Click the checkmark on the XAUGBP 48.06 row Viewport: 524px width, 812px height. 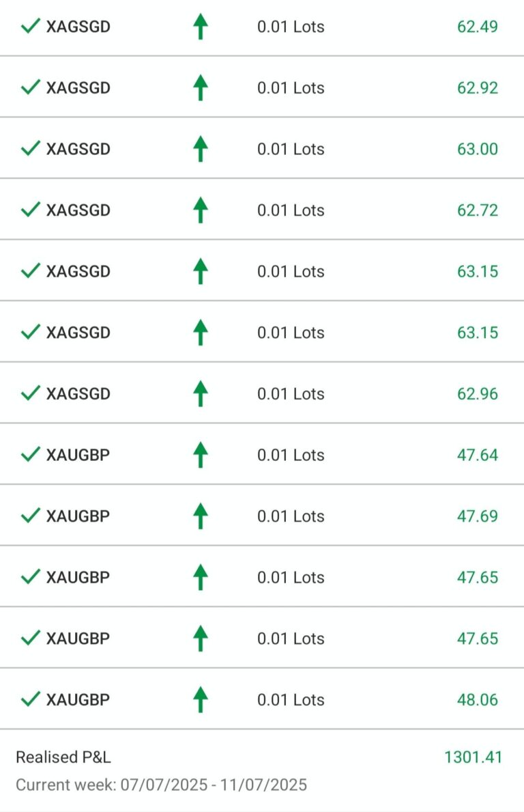pos(31,699)
